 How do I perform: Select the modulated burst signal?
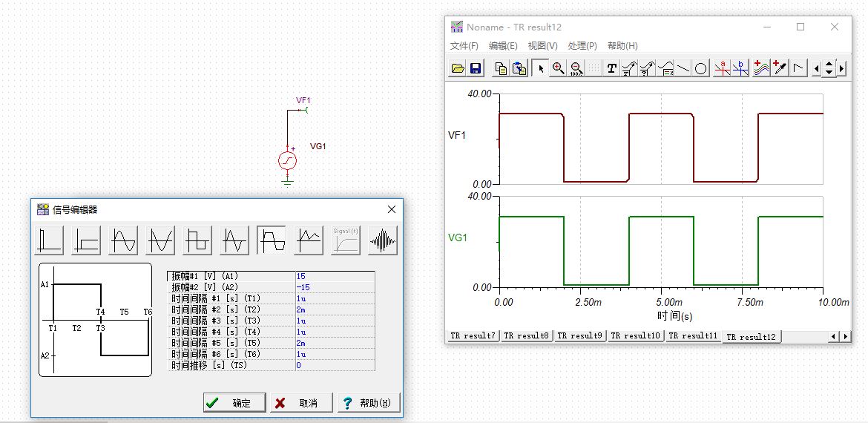point(383,240)
